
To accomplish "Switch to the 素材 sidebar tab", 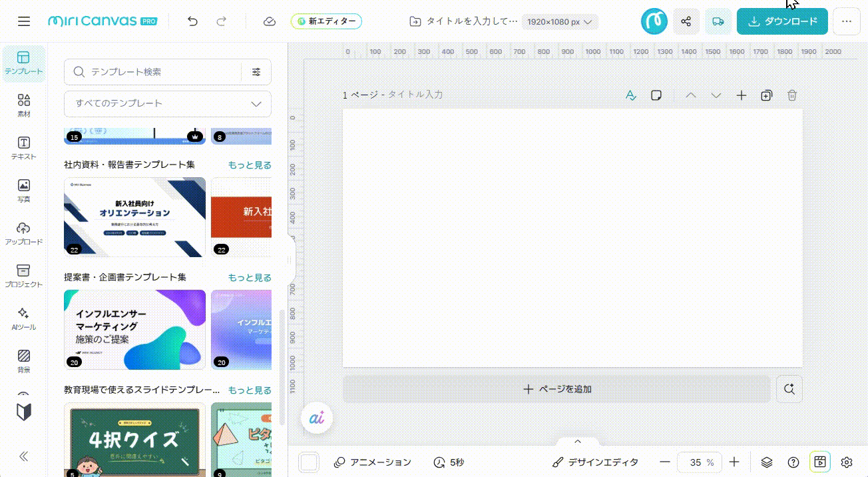I will click(24, 105).
